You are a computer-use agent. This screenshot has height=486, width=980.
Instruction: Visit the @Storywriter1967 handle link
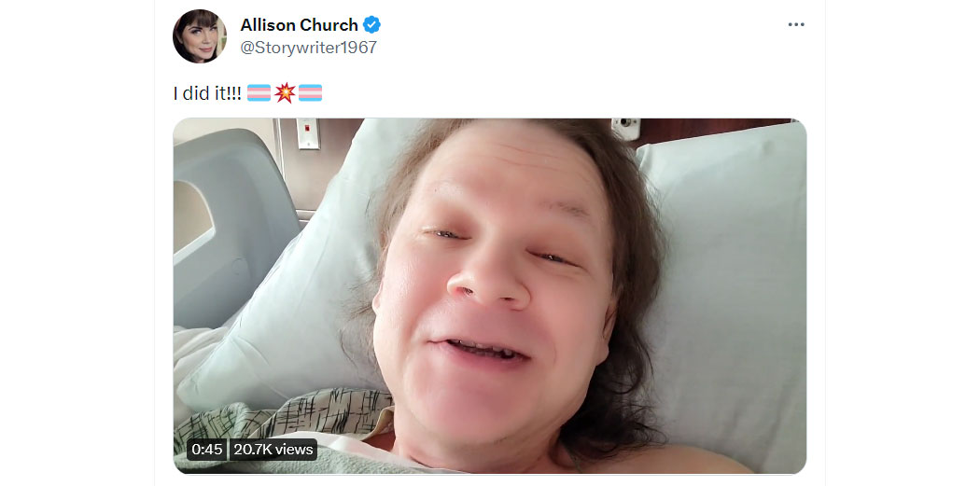pyautogui.click(x=309, y=48)
